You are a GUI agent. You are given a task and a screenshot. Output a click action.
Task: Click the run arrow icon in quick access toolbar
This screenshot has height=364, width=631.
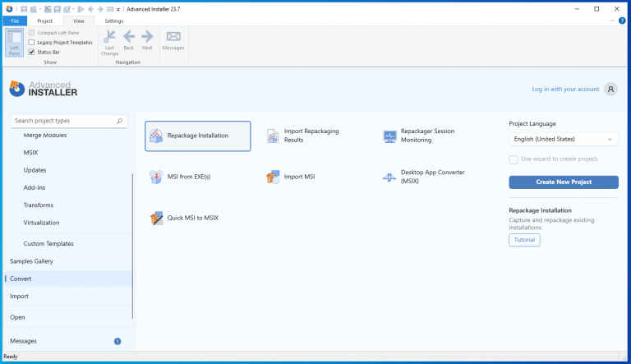[x=81, y=9]
